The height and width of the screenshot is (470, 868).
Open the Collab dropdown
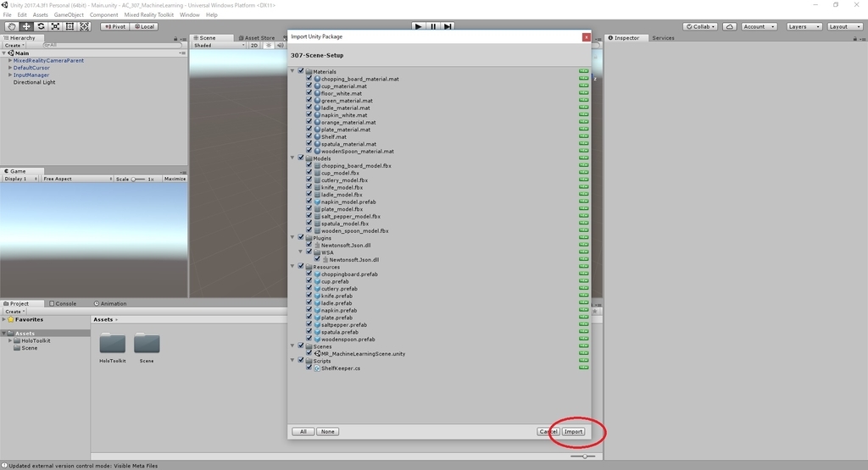pyautogui.click(x=701, y=26)
